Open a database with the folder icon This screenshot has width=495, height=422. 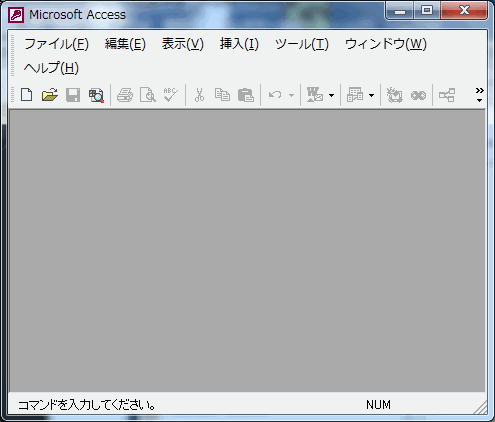(50, 95)
